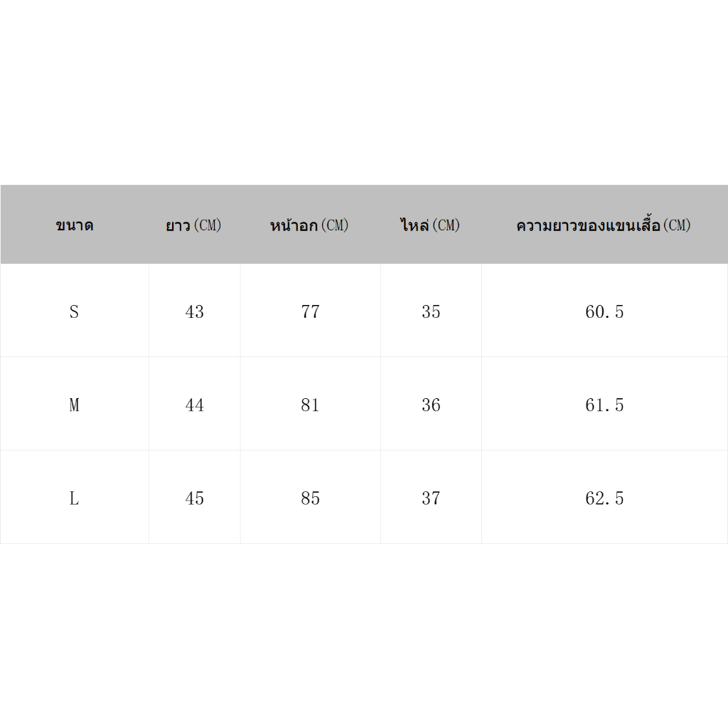Click the shoulder value 36

pos(431,405)
